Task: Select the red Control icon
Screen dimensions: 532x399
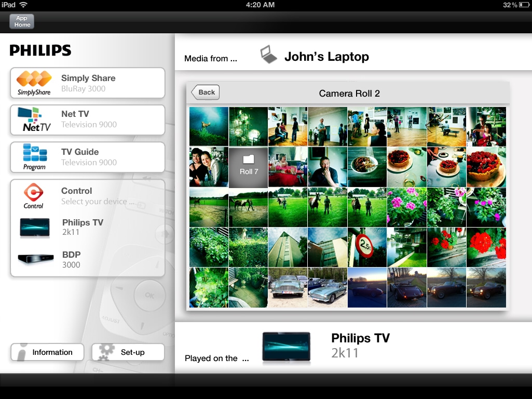Action: (33, 196)
